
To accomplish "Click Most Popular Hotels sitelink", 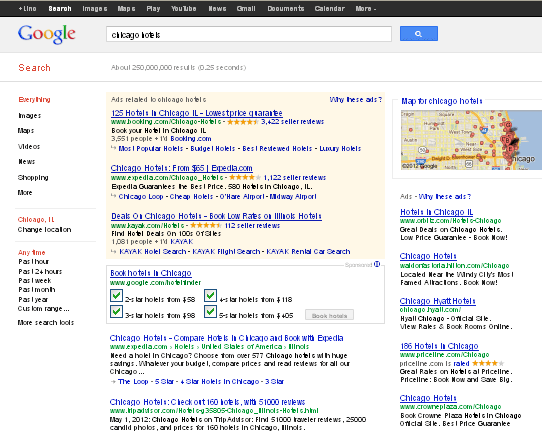I will (151, 149).
